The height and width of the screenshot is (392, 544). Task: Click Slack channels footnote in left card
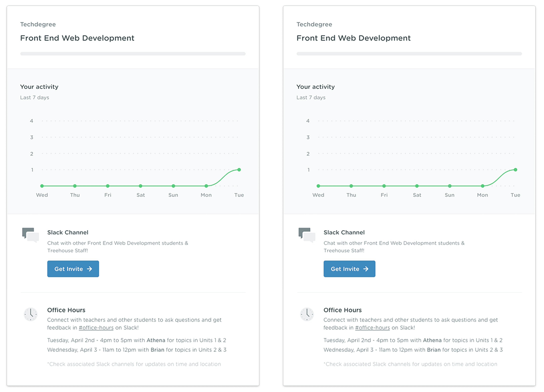tap(134, 364)
